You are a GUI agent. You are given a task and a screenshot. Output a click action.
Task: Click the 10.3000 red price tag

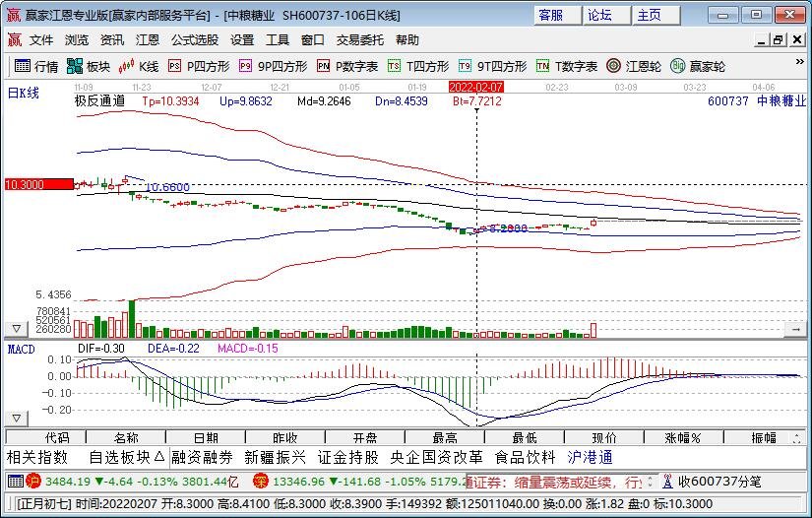click(38, 184)
